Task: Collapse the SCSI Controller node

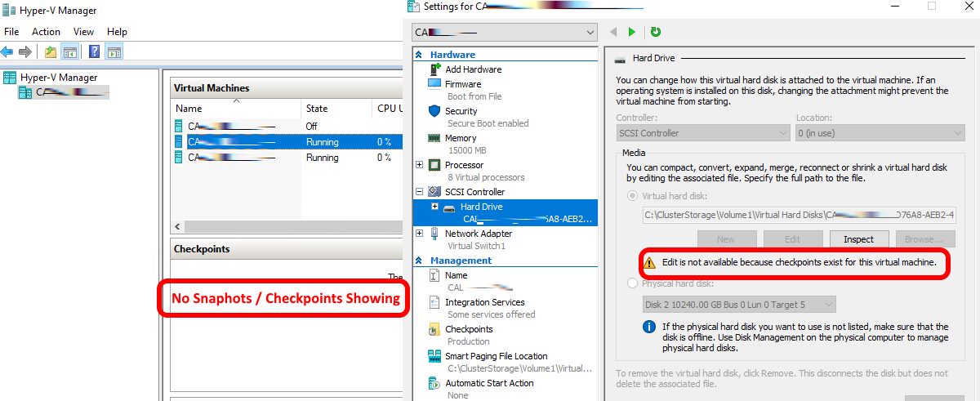Action: click(x=420, y=192)
